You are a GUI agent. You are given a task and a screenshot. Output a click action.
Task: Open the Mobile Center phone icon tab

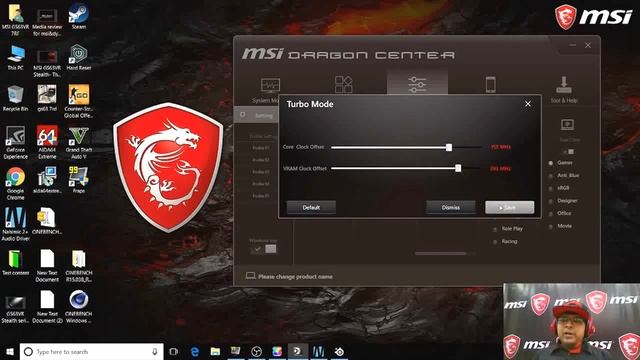[x=491, y=84]
